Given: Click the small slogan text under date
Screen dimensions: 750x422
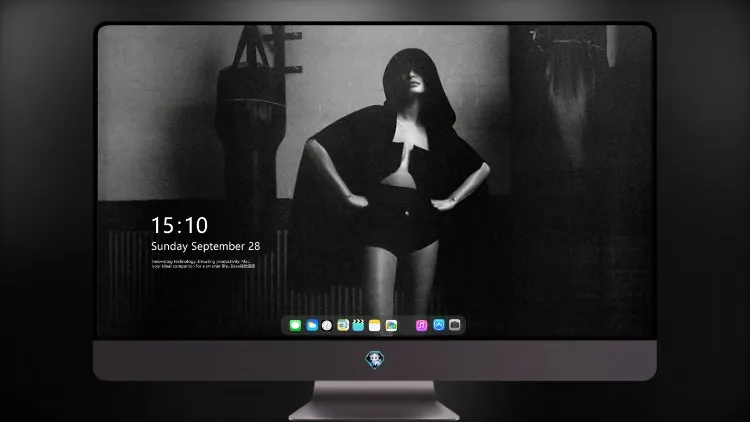Looking at the screenshot, I should coord(203,264).
